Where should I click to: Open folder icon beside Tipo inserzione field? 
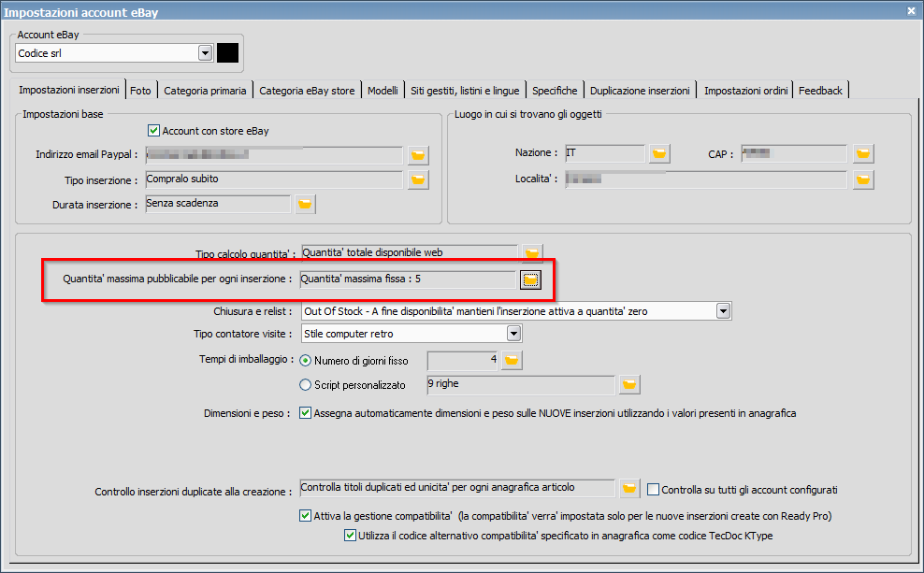coord(418,179)
